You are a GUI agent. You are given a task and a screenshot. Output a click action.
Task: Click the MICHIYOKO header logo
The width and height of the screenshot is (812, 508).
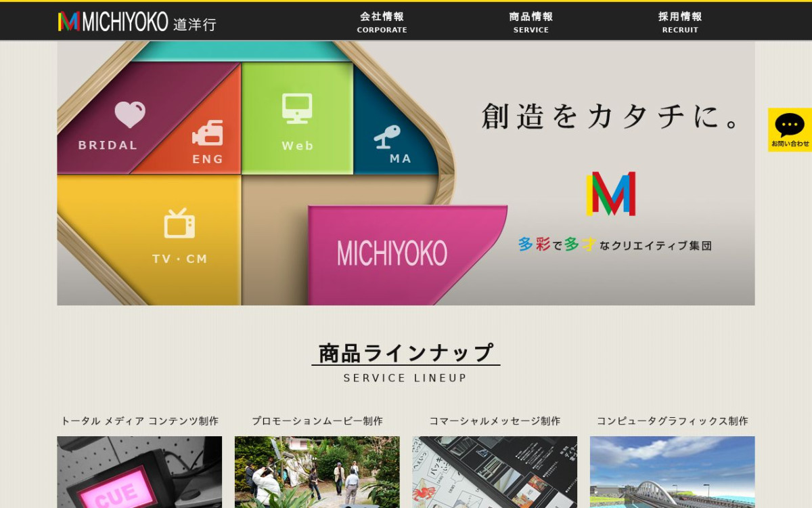point(137,22)
